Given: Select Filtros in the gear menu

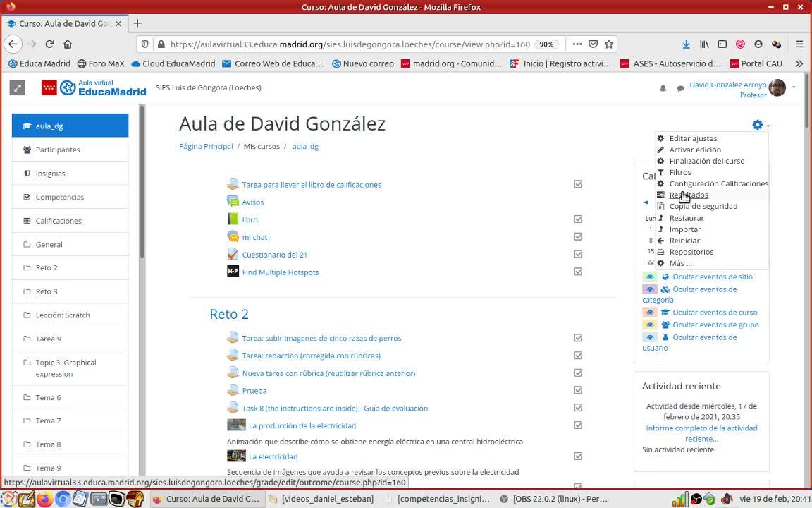Looking at the screenshot, I should coord(680,173).
